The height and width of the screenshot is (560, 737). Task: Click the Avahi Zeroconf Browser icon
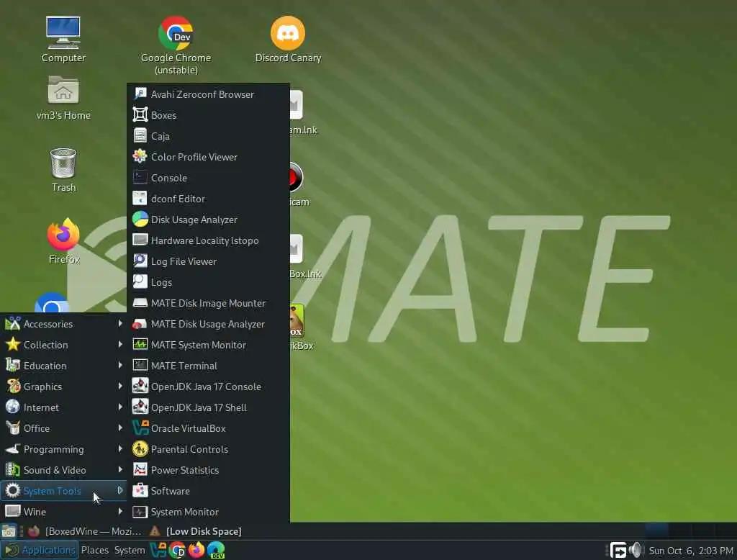(140, 94)
